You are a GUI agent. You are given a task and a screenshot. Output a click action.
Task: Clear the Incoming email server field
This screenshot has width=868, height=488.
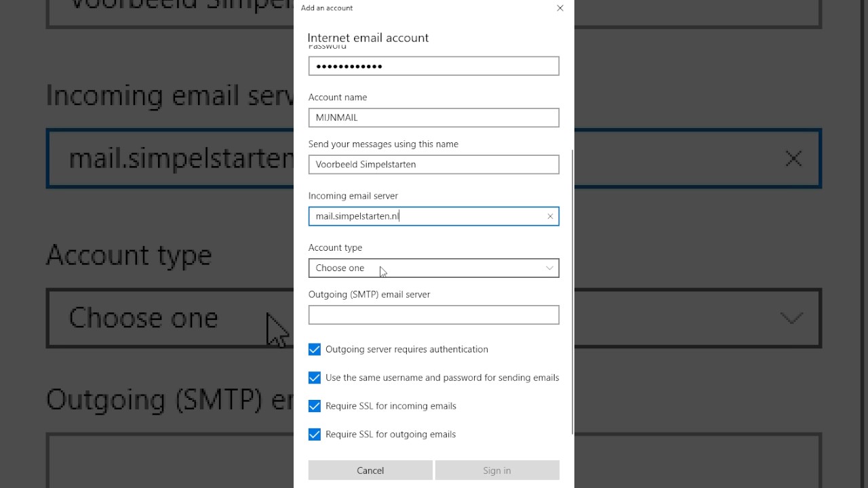(x=550, y=216)
